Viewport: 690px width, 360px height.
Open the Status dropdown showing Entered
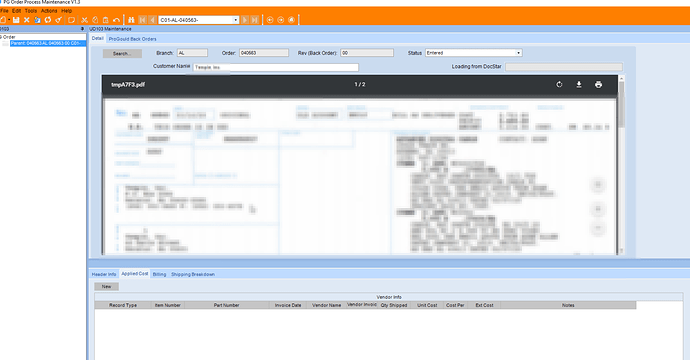click(473, 53)
